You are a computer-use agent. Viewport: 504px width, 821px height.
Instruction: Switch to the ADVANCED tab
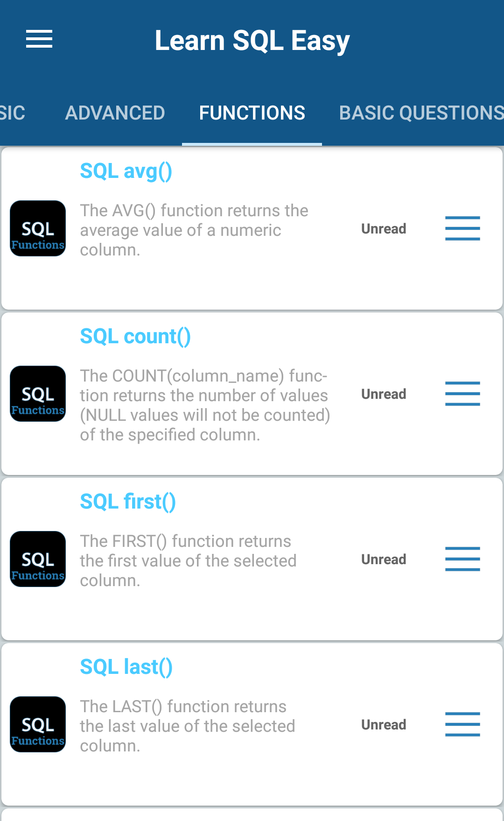coord(115,113)
